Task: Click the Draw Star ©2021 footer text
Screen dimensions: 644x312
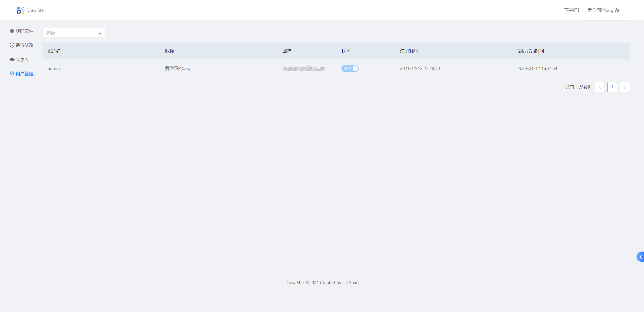Action: [x=322, y=283]
